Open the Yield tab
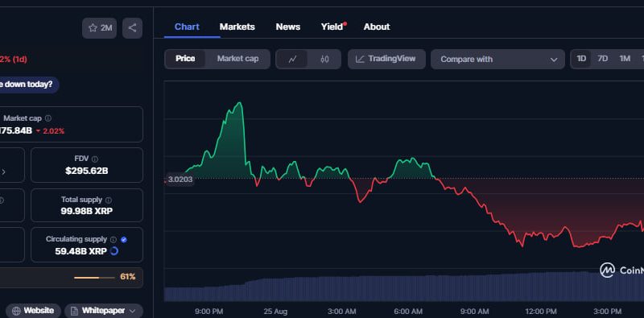 333,27
